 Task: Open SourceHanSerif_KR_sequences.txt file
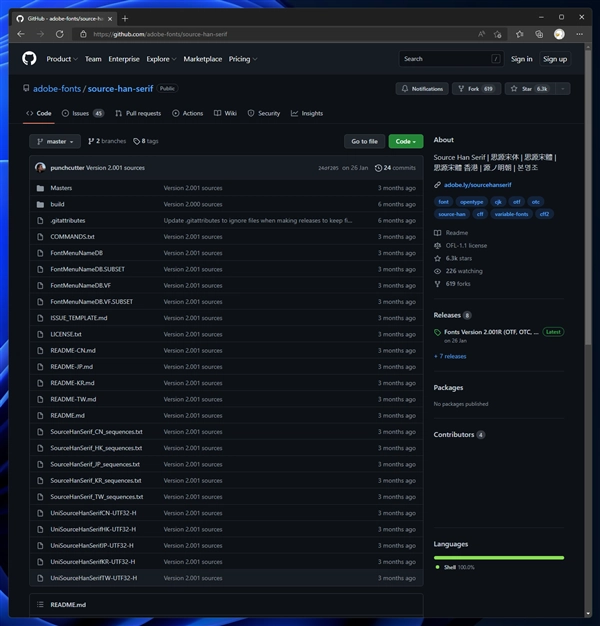[x=96, y=481]
